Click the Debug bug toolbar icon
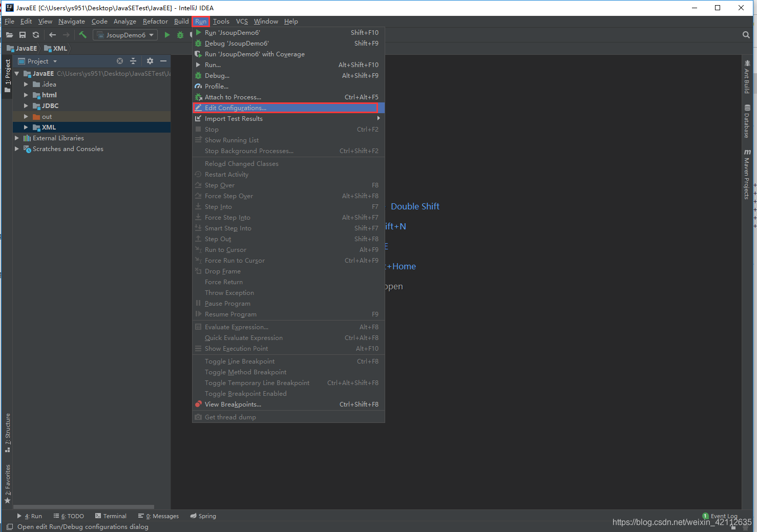The width and height of the screenshot is (757, 532). [180, 35]
